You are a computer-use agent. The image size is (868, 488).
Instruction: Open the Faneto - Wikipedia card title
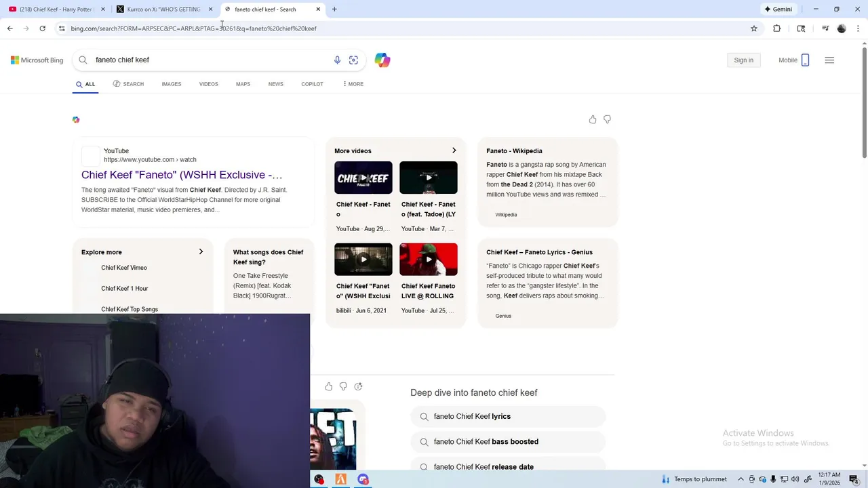coord(514,151)
